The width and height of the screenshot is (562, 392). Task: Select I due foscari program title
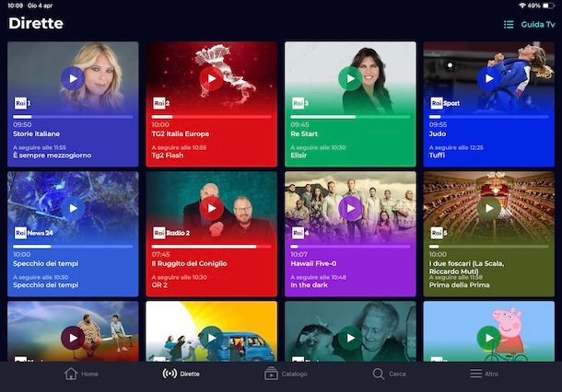point(466,267)
